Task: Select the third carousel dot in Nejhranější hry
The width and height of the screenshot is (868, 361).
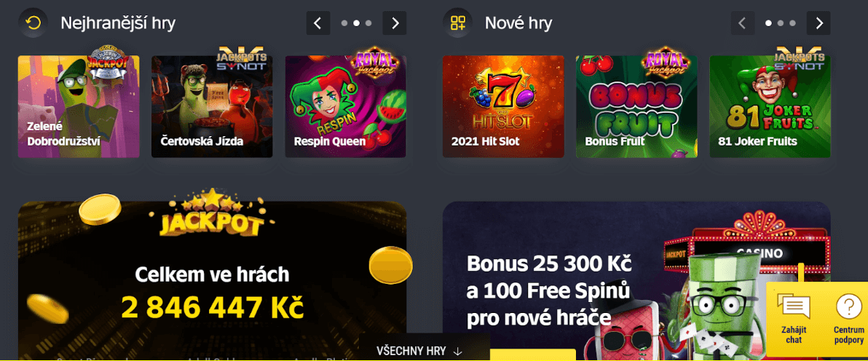Action: [x=368, y=23]
